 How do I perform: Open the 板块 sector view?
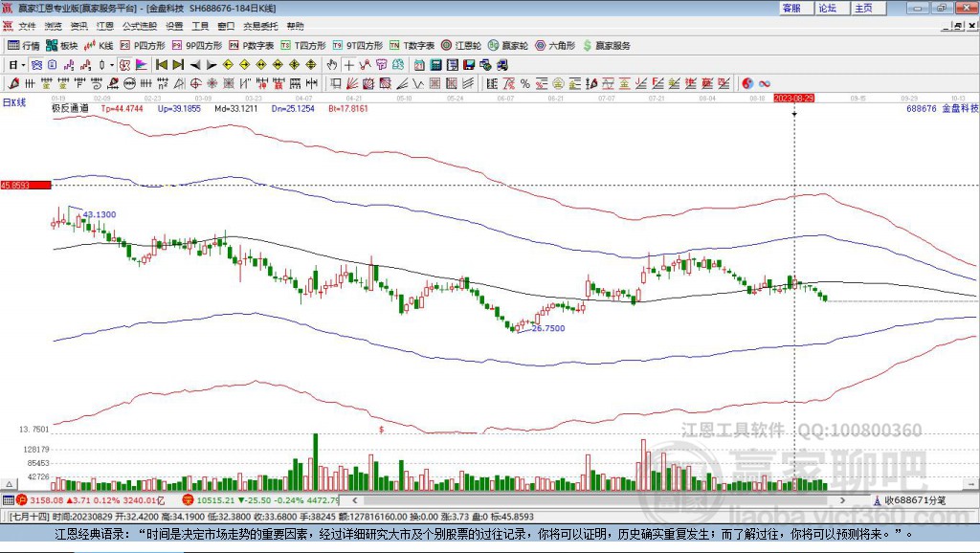62,46
